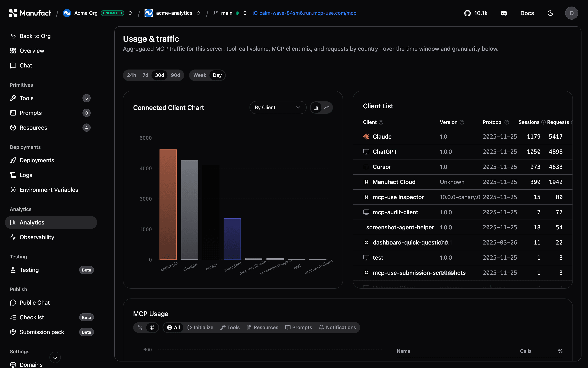
Task: Click the Version column help icon
Action: (x=462, y=122)
